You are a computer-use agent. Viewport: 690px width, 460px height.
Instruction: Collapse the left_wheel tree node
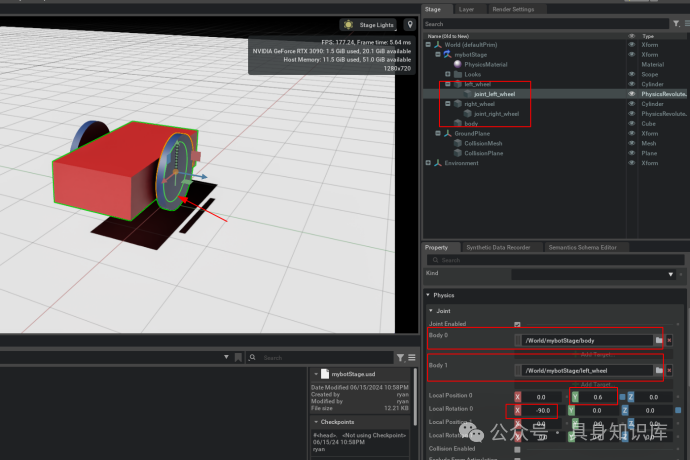pos(447,84)
